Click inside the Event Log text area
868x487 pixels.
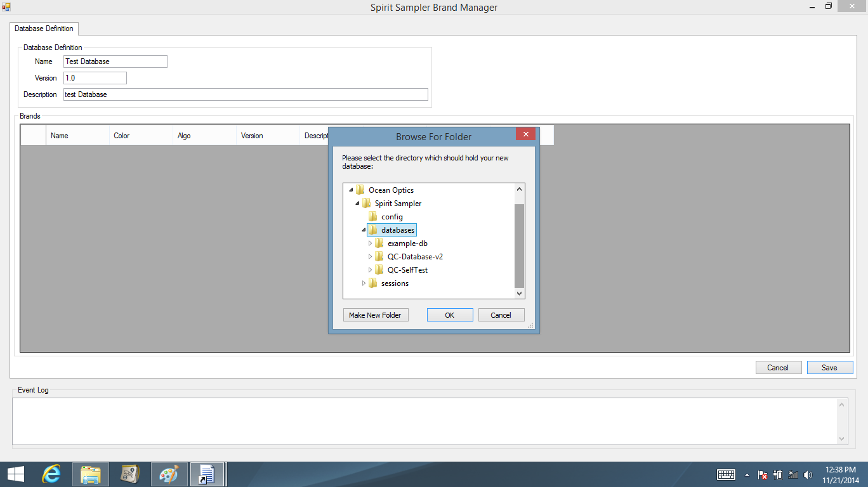point(425,421)
